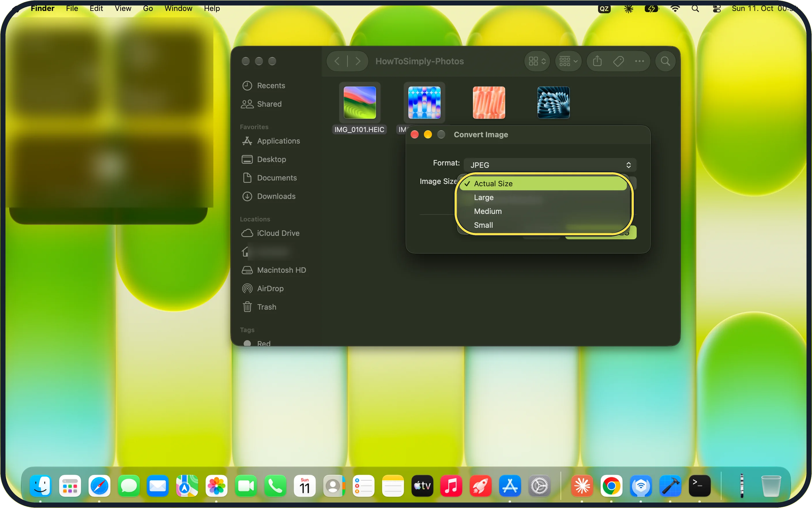
Task: Open Spotlight search in menu bar
Action: [695, 9]
